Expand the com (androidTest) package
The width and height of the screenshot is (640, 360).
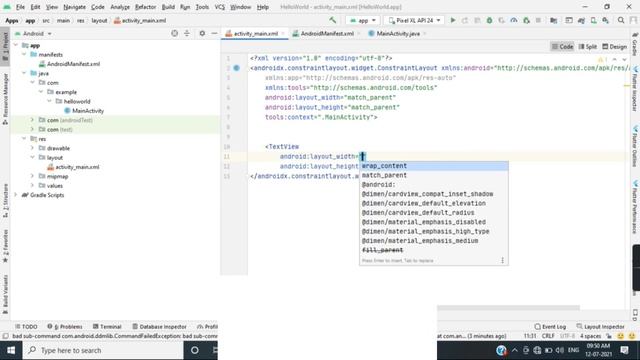(32, 120)
